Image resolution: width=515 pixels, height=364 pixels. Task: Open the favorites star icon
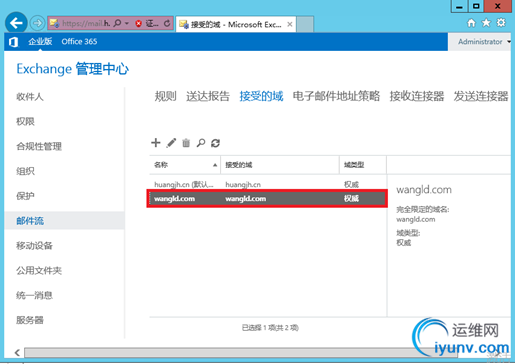486,23
